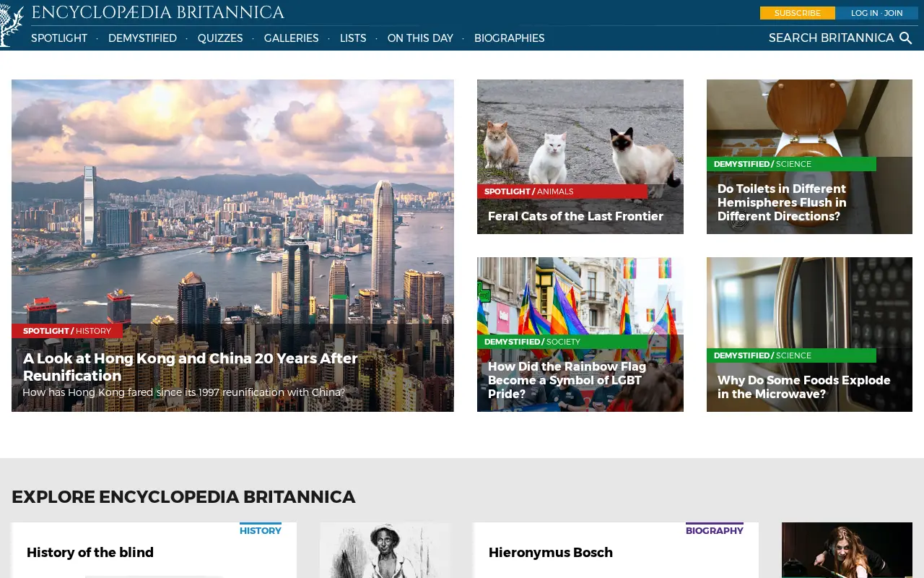Open the sketch of a man in hat thumbnail
Image resolution: width=924 pixels, height=578 pixels.
pyautogui.click(x=385, y=551)
